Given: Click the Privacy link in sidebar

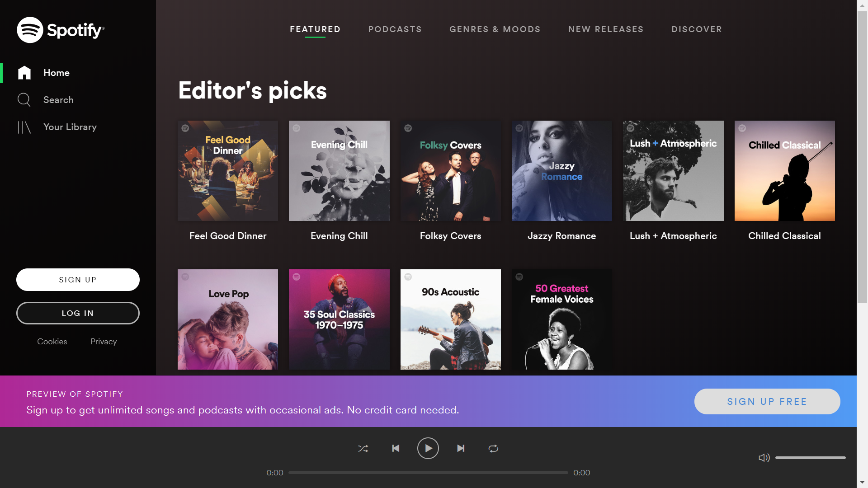Looking at the screenshot, I should [x=103, y=342].
